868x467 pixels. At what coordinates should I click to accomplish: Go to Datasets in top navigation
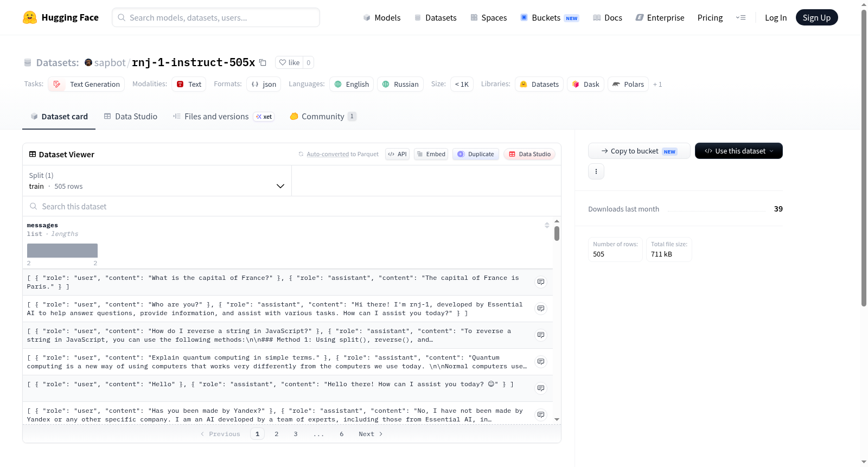(436, 17)
